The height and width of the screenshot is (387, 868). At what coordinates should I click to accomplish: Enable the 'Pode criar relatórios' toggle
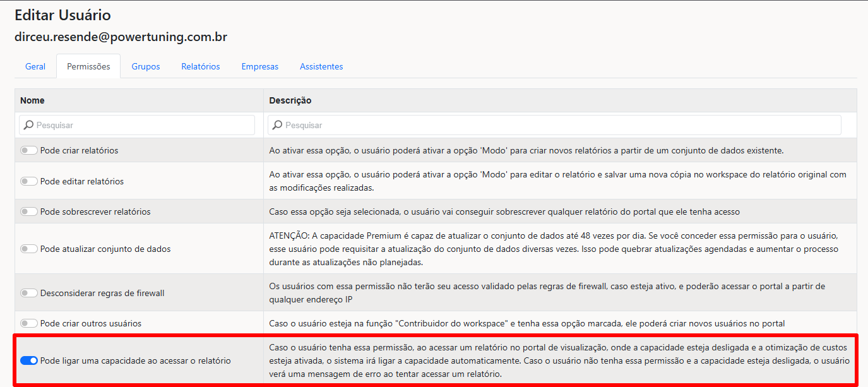click(29, 151)
